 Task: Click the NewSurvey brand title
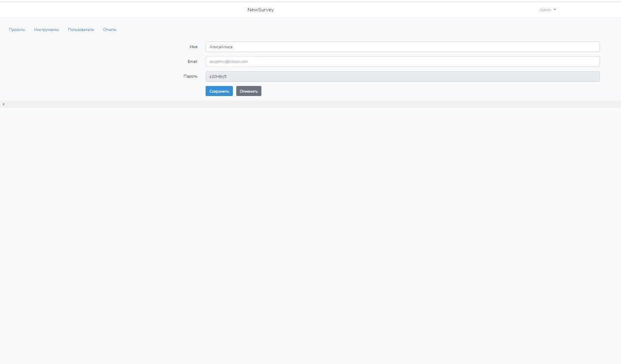[x=260, y=10]
